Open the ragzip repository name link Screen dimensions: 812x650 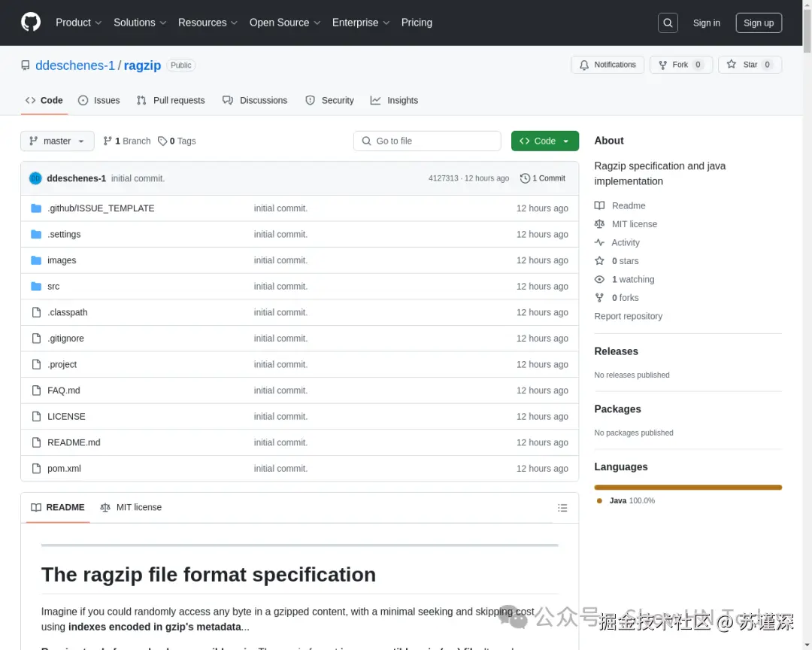click(142, 65)
